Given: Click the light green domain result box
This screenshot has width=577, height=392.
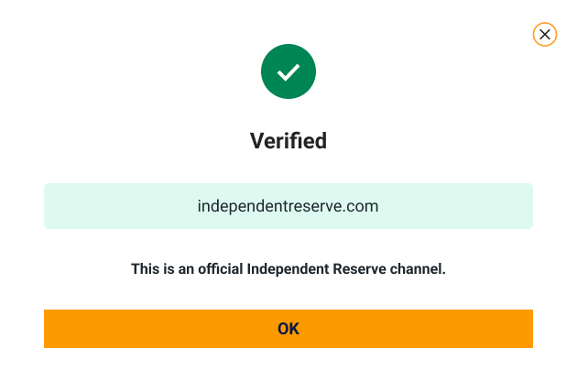Looking at the screenshot, I should pyautogui.click(x=288, y=206).
